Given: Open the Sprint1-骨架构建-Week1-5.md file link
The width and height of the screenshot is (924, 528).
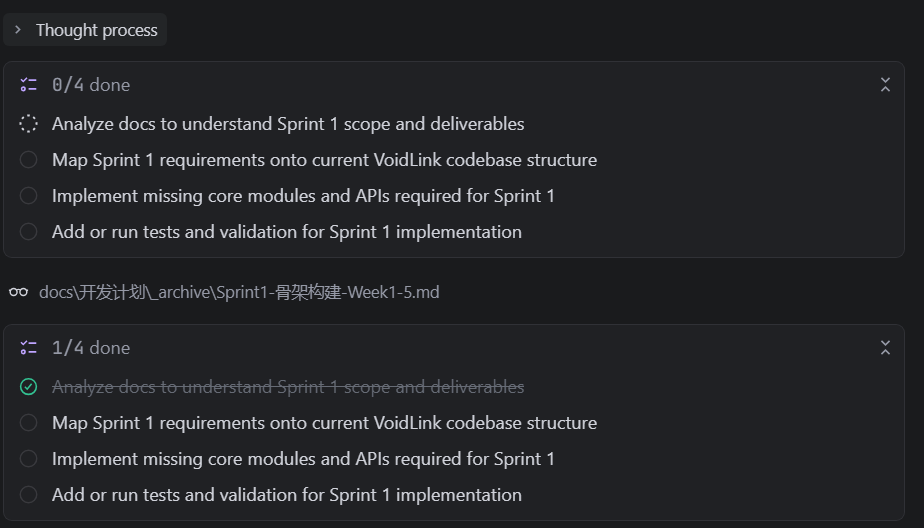Looking at the screenshot, I should point(239,292).
